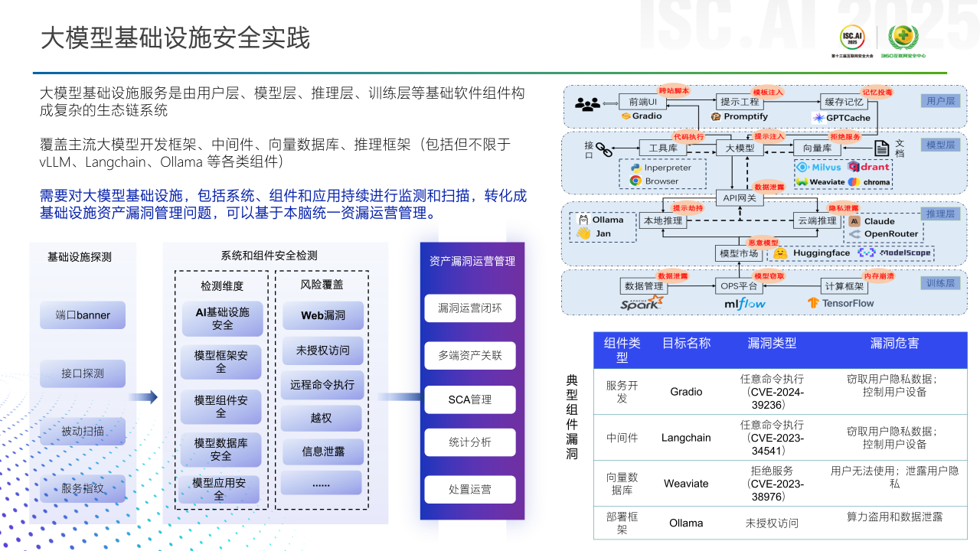Click the red 记忆投毒 threat tag

point(877,90)
